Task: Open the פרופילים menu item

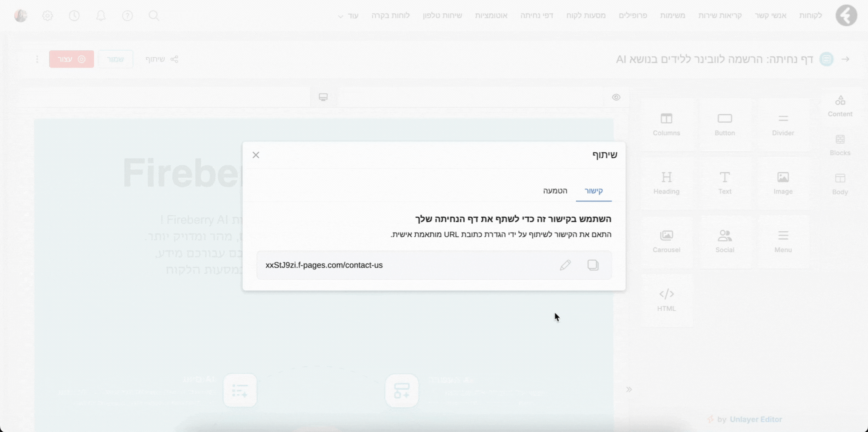Action: [x=633, y=15]
